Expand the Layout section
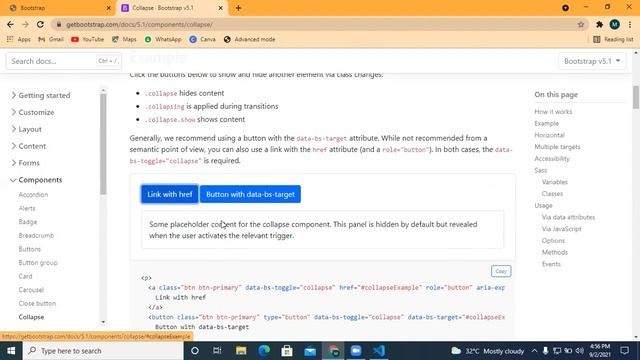Screen dimensions: 640x360 pos(26,129)
